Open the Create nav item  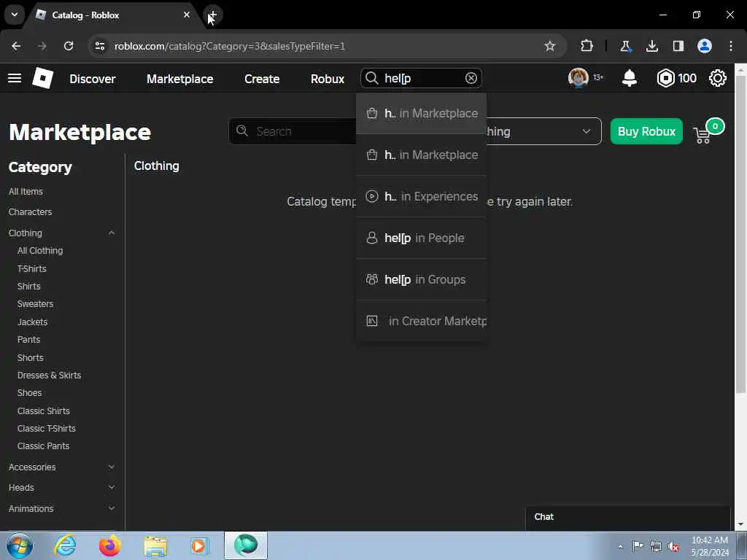pyautogui.click(x=262, y=79)
